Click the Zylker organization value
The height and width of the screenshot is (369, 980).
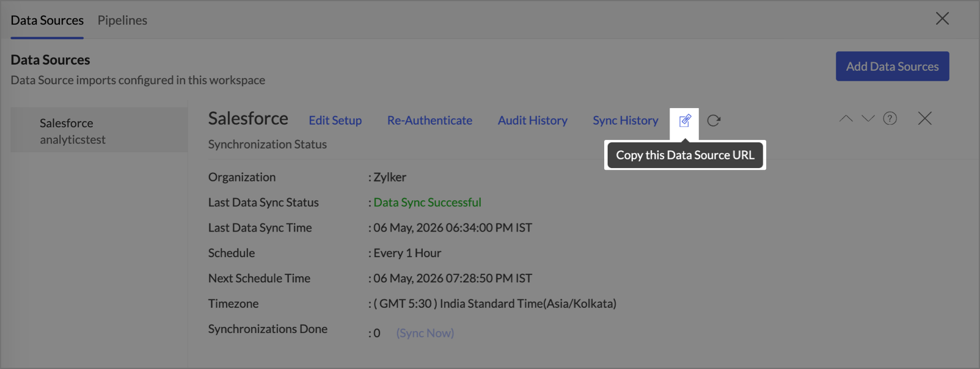[390, 177]
